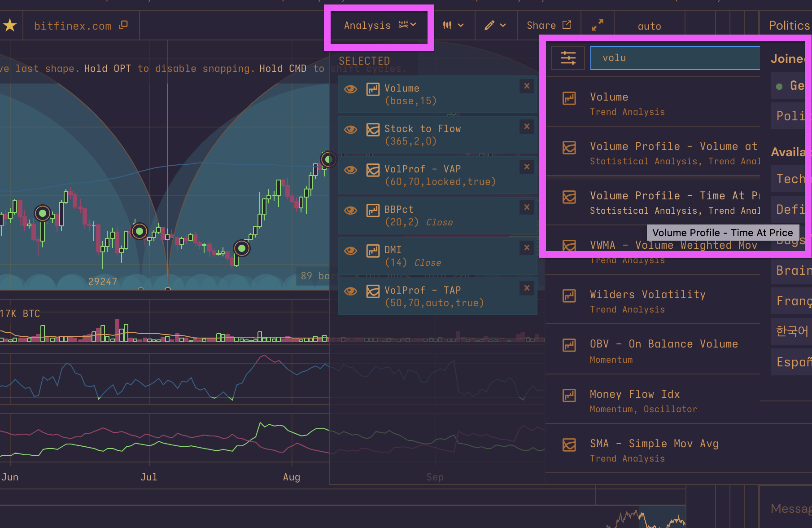The height and width of the screenshot is (528, 812).
Task: Click the Volume (base,15) indicator type icon
Action: point(373,89)
